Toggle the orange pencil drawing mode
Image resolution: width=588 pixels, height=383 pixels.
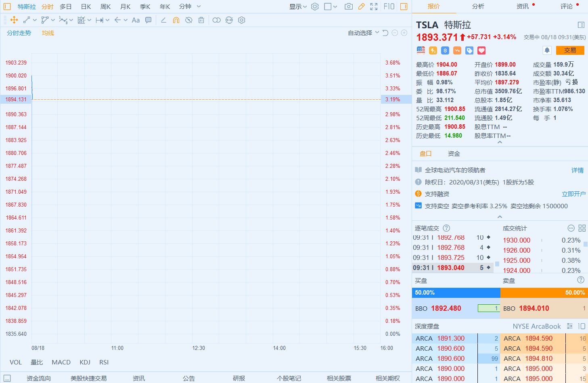361,6
